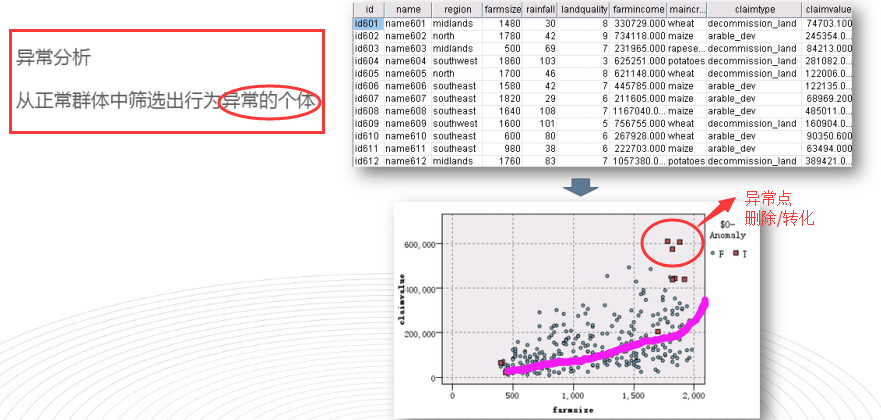
Task: Click the $O-Anomaly legend title
Action: pos(728,229)
